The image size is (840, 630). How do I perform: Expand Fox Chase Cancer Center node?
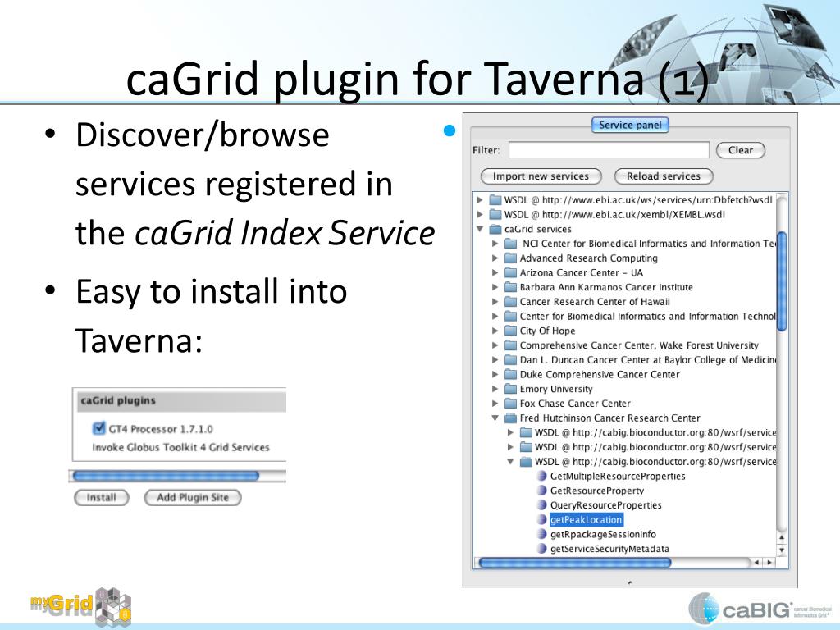[x=495, y=404]
